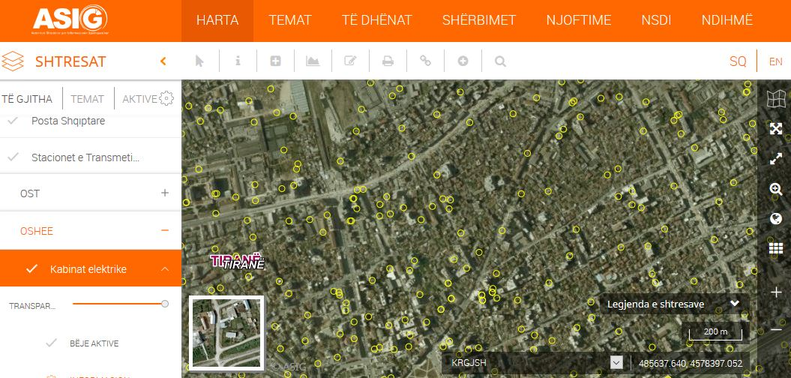The image size is (791, 378).
Task: Click the coordinates readout 485637.640, 4578397.052
Action: tap(690, 363)
